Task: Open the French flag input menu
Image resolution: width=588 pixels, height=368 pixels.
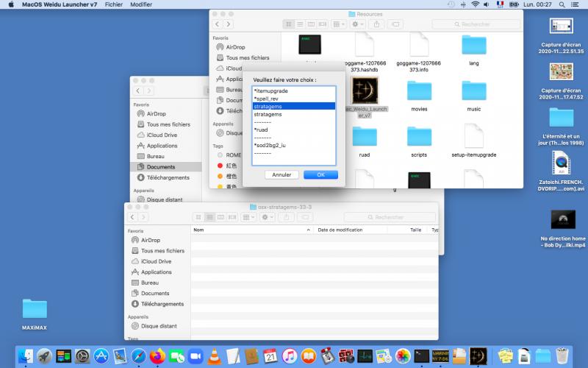Action: [500, 4]
